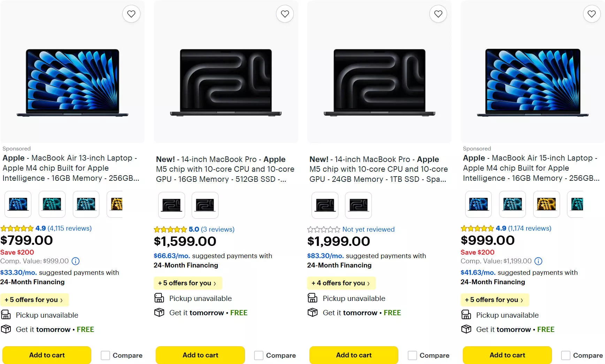605x364 pixels.
Task: Click the info icon beside $1,199.00 Comp. Value
Action: coord(538,261)
